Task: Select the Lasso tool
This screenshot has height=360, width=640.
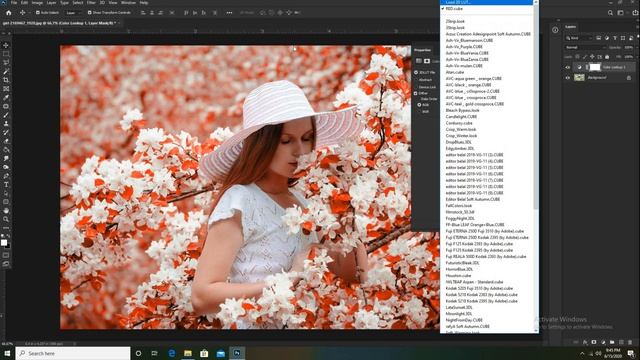Action: (6, 62)
